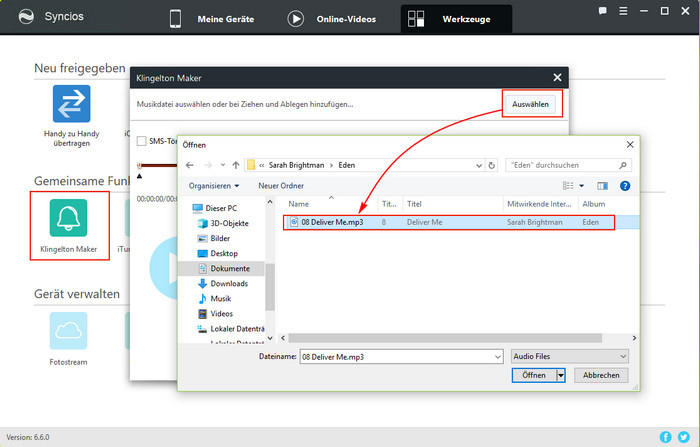Go back in the Öffnen dialog
This screenshot has width=700, height=447.
[x=190, y=165]
